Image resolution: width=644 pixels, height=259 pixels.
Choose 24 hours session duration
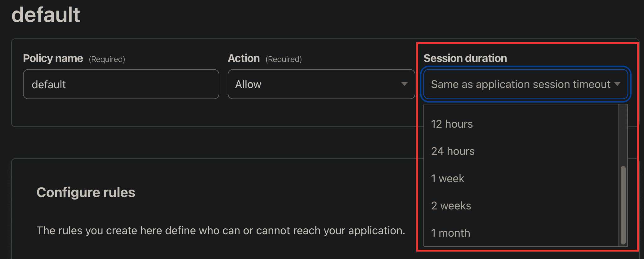(453, 151)
